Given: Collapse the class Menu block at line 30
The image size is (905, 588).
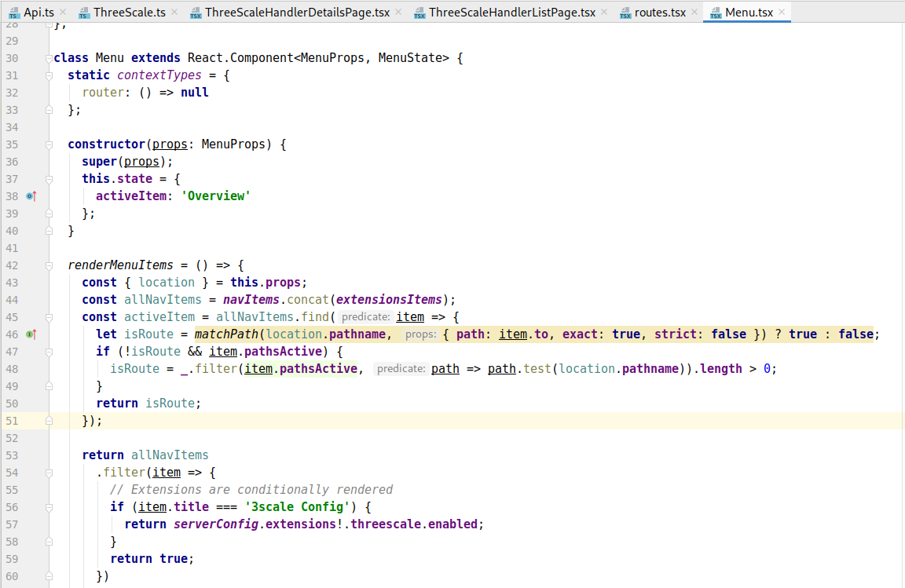Looking at the screenshot, I should pos(49,58).
